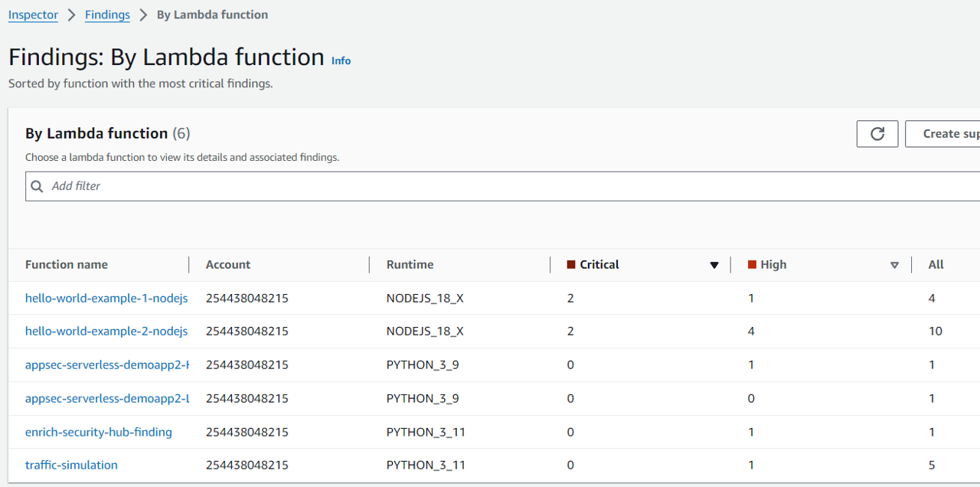Select account number in hello-world-example-1-nodejs row

[x=247, y=298]
